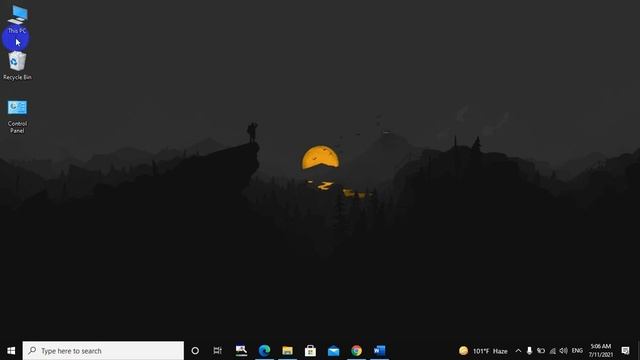The image size is (640, 360).
Task: Open Task View in the taskbar
Action: (x=218, y=351)
